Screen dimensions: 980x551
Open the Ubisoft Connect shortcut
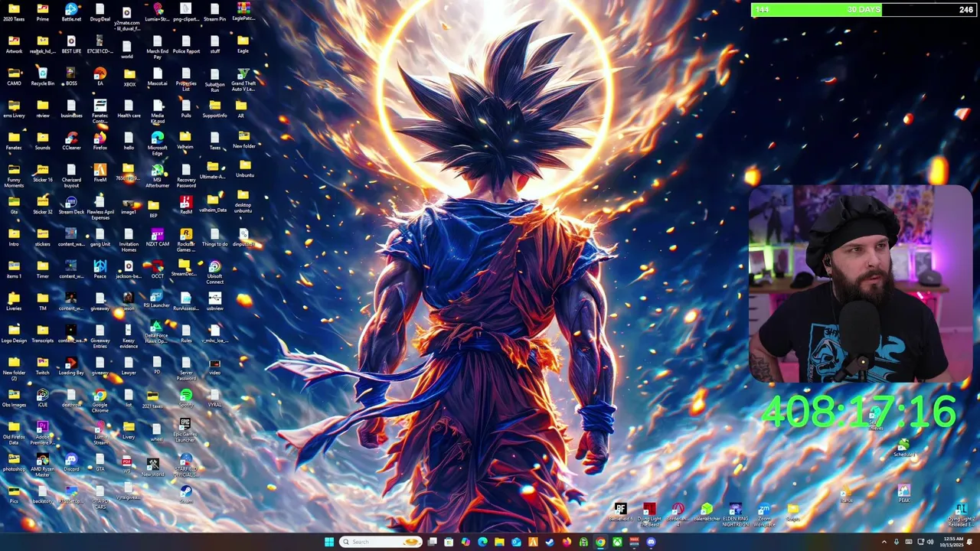pos(215,272)
